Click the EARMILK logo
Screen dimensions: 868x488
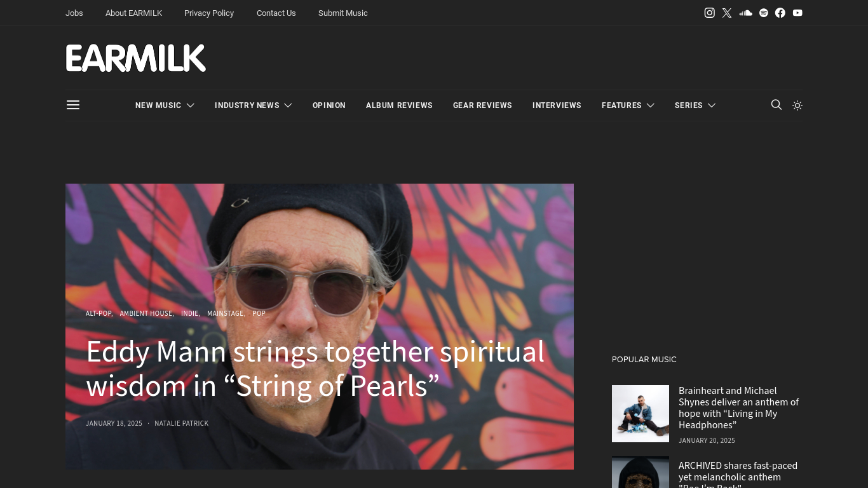[136, 58]
